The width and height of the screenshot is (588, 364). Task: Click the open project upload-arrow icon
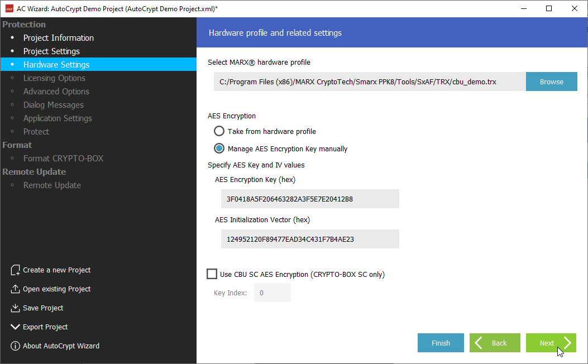point(16,289)
